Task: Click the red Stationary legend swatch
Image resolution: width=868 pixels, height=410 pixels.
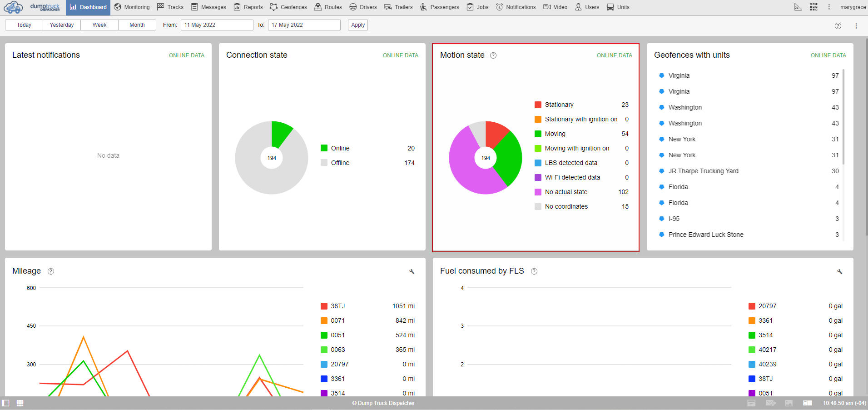Action: pyautogui.click(x=538, y=105)
